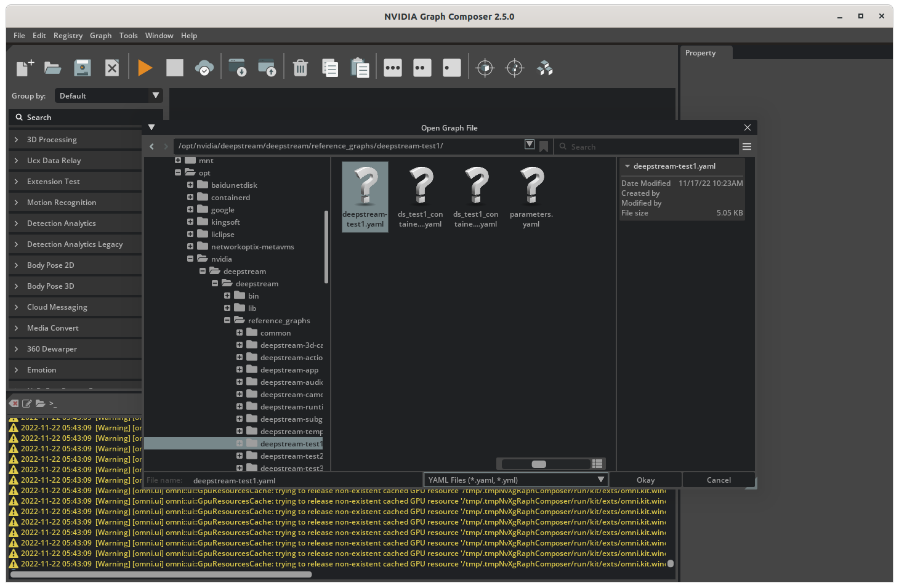Click the console command prompt icon

[x=53, y=403]
